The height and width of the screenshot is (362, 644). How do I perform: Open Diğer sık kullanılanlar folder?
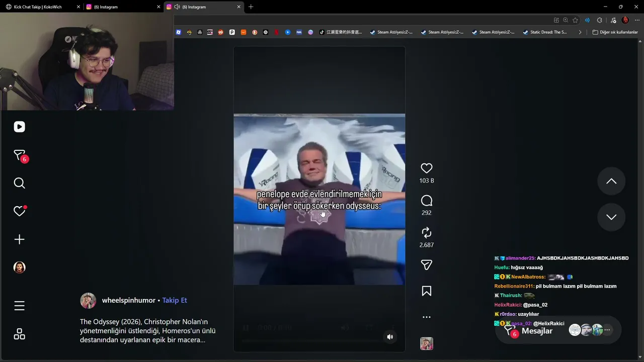615,32
